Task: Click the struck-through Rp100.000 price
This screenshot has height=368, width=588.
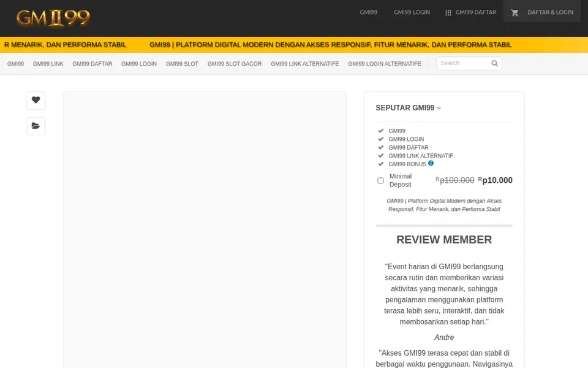Action: 455,180
